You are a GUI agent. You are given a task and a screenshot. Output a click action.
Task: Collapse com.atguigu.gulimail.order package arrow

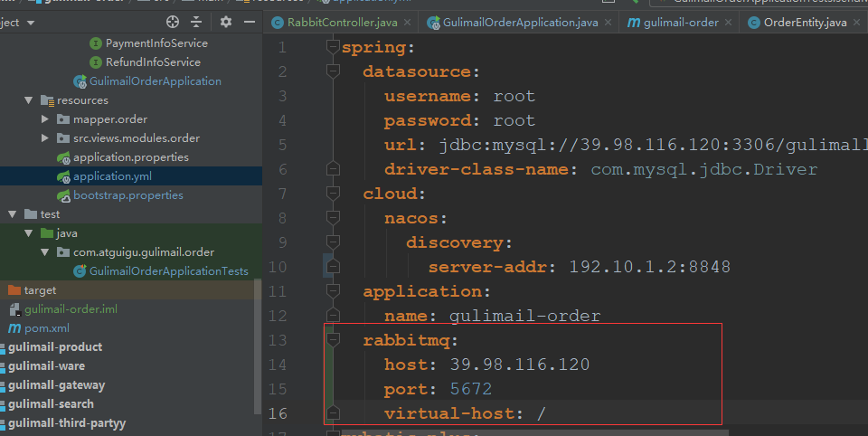click(45, 252)
